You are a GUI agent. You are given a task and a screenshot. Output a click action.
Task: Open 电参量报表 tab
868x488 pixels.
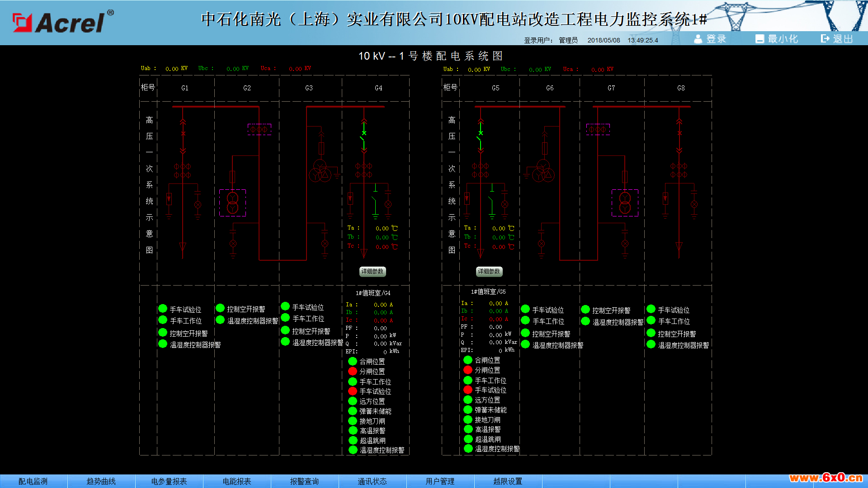(x=169, y=481)
